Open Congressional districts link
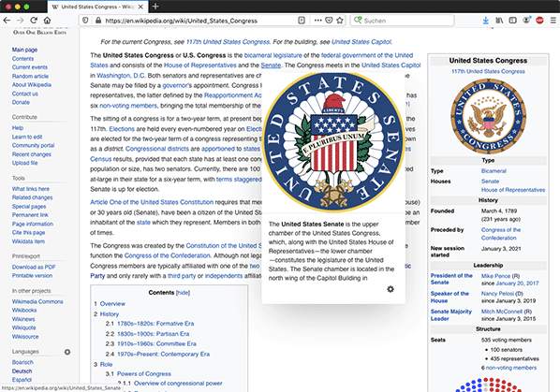 click(x=157, y=149)
